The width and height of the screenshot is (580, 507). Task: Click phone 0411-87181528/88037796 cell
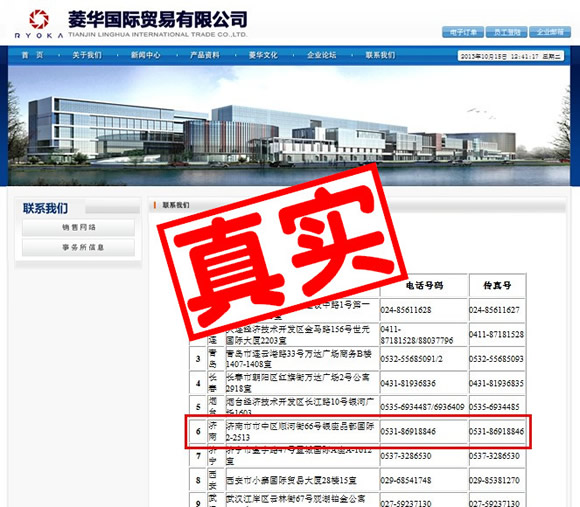[424, 335]
